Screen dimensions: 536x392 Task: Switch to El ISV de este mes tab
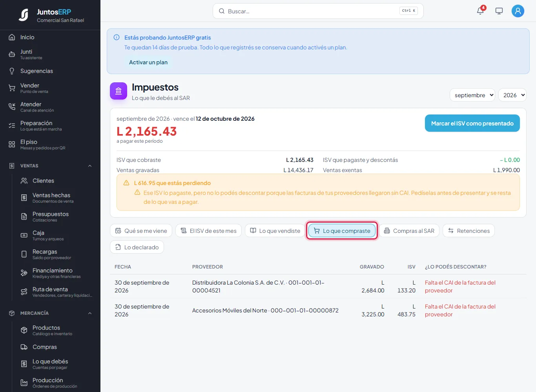(208, 231)
